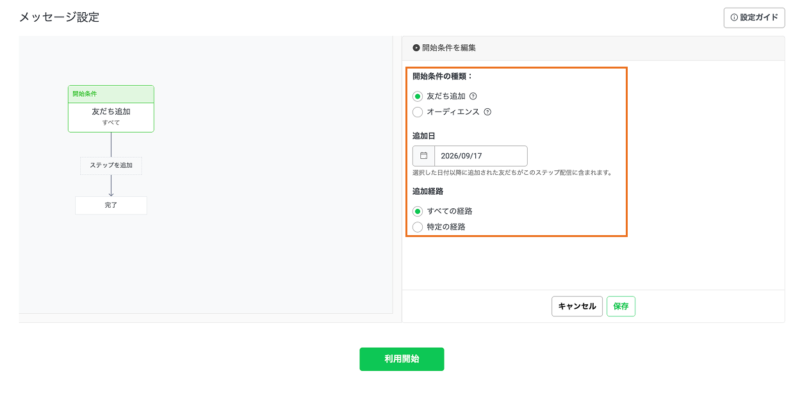Choose すべての経路 route option
The height and width of the screenshot is (394, 800).
(417, 211)
